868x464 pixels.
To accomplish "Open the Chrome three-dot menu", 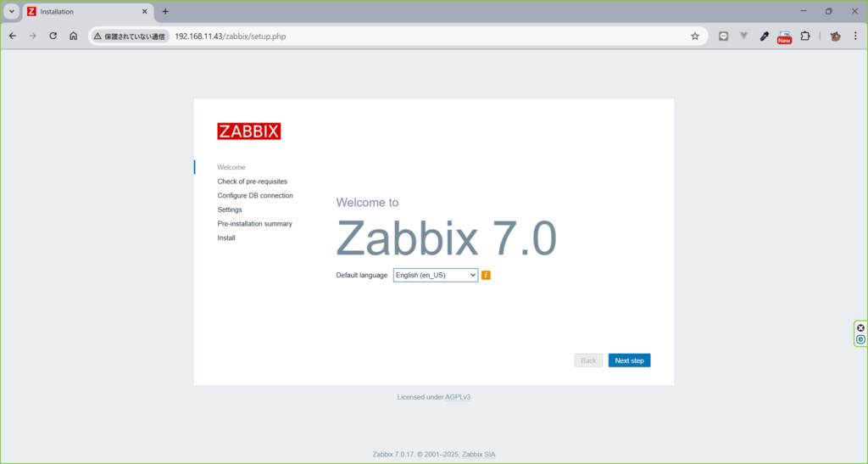I will coord(855,36).
